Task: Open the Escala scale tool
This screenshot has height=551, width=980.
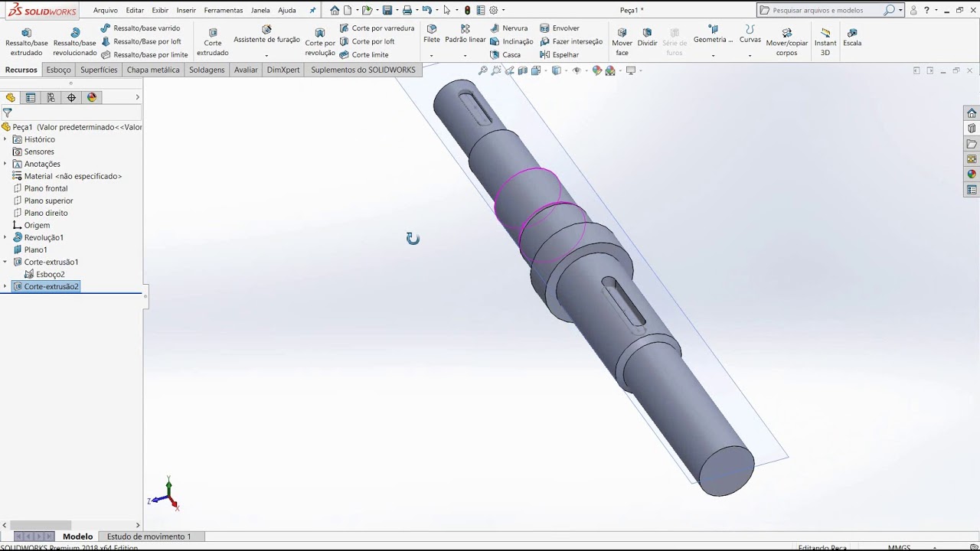Action: pyautogui.click(x=852, y=37)
